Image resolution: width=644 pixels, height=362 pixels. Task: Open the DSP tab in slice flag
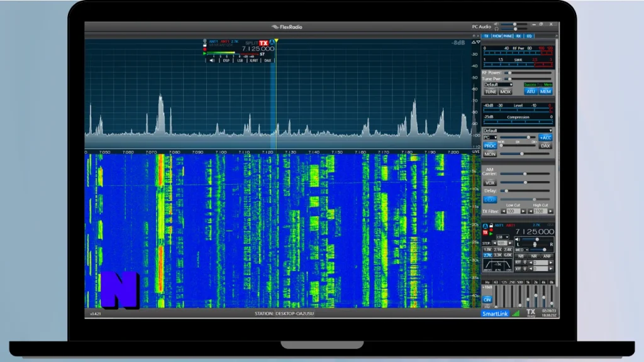click(x=226, y=60)
